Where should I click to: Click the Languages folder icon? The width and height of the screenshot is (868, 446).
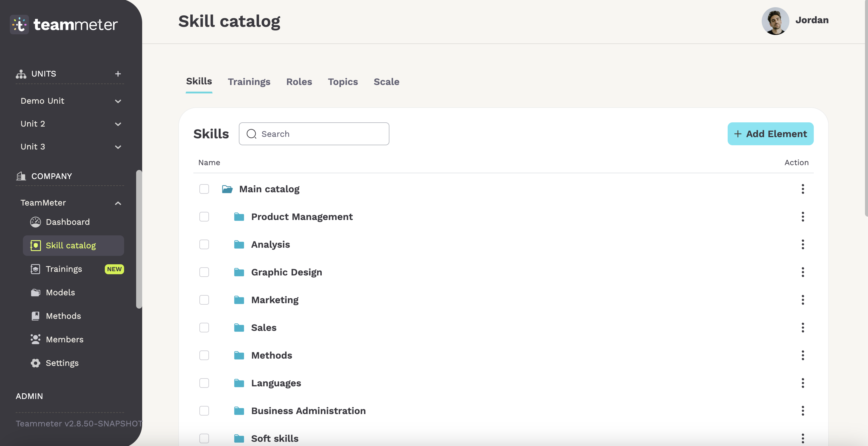(x=239, y=383)
